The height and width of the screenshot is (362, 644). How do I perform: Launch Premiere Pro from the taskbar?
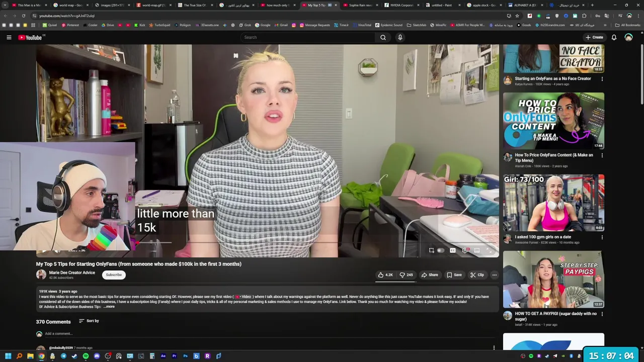174,356
